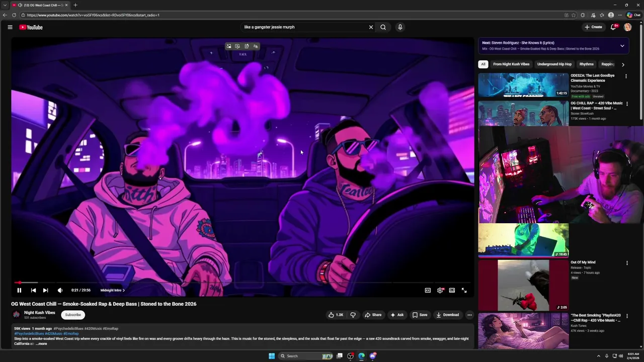This screenshot has height=362, width=644.
Task: Enter full screen mode
Action: (464, 290)
